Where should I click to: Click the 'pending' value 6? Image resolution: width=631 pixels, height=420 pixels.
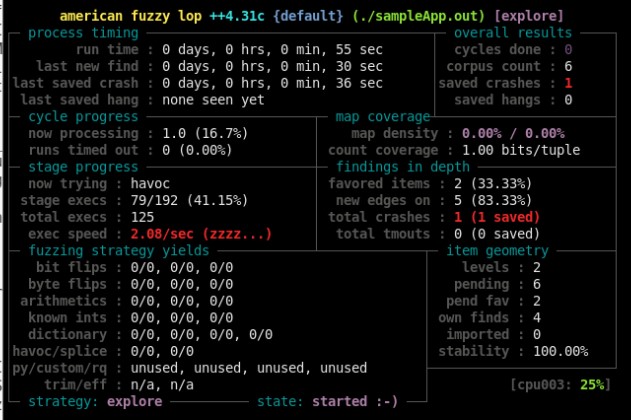(537, 284)
